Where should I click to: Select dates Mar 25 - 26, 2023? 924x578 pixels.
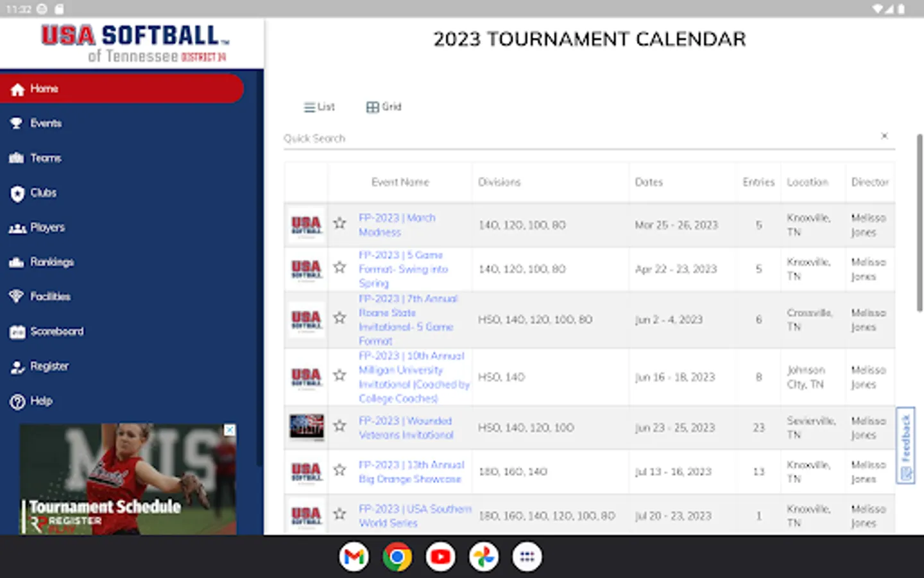(x=676, y=225)
